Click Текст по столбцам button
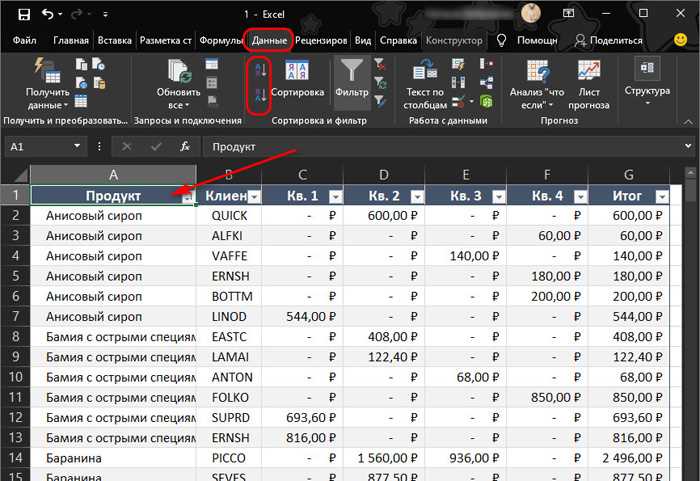 425,85
